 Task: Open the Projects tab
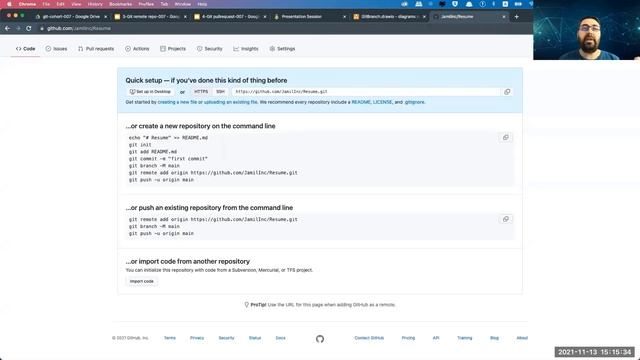click(x=173, y=49)
